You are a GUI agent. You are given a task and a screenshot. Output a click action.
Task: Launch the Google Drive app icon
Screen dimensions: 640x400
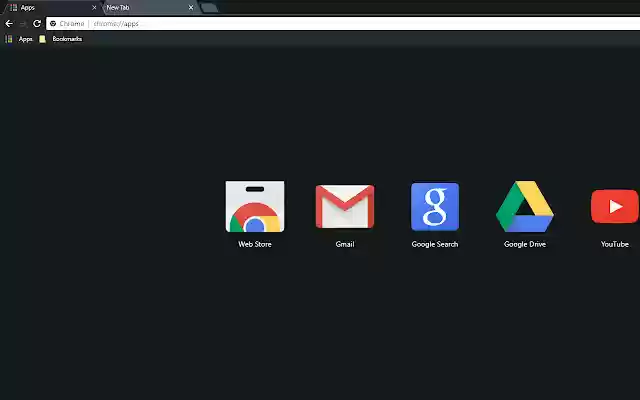tap(525, 207)
